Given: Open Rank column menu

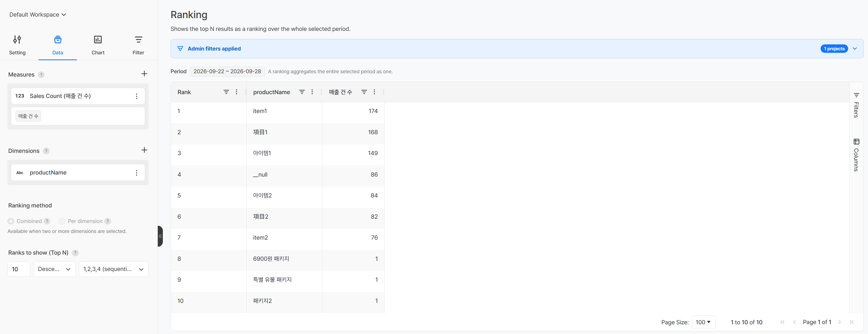Looking at the screenshot, I should tap(236, 92).
